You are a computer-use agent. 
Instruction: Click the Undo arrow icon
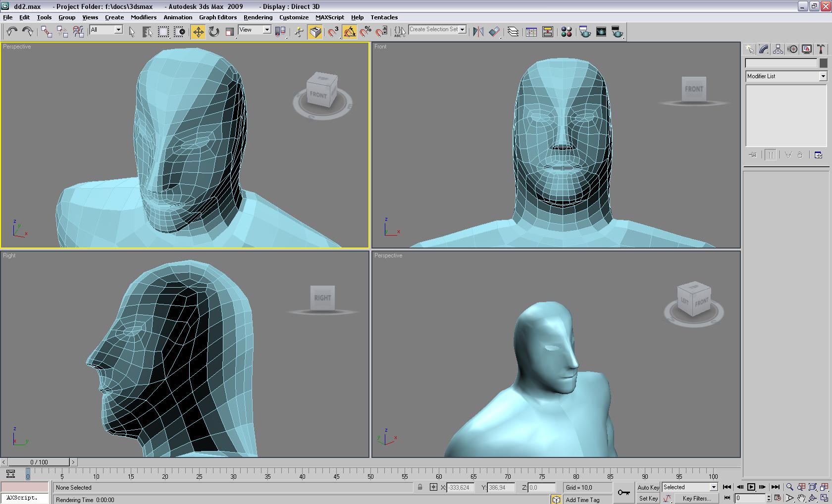(x=12, y=32)
